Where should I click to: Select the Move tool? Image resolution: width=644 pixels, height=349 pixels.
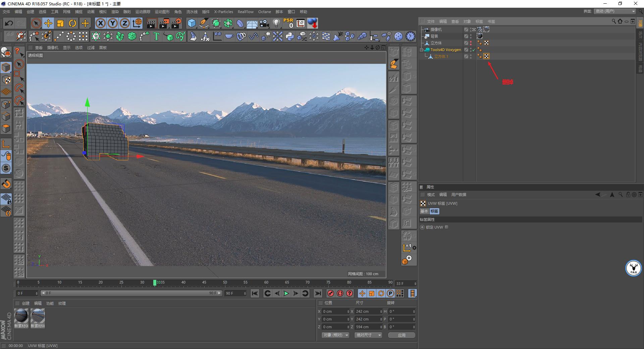[48, 23]
